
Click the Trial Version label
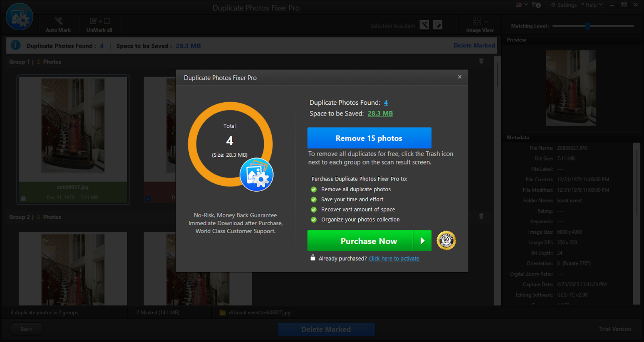click(615, 329)
